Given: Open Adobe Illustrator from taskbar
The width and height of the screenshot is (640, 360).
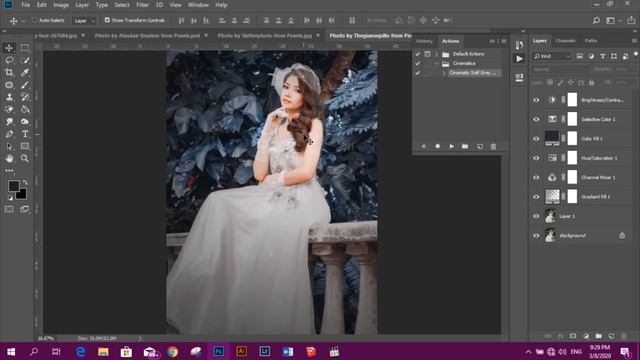Looking at the screenshot, I should coord(241,351).
